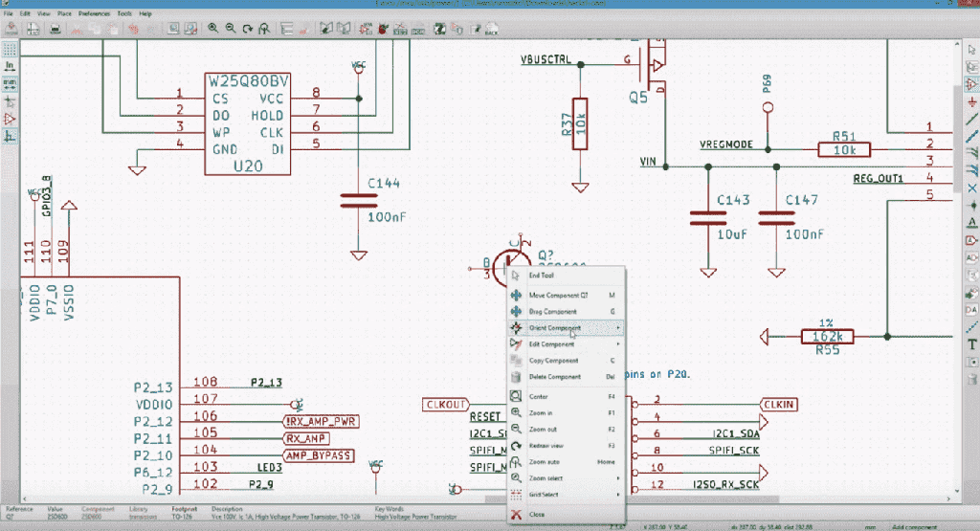This screenshot has height=531, width=980.
Task: Choose Zoom in from context menu
Action: tap(567, 413)
